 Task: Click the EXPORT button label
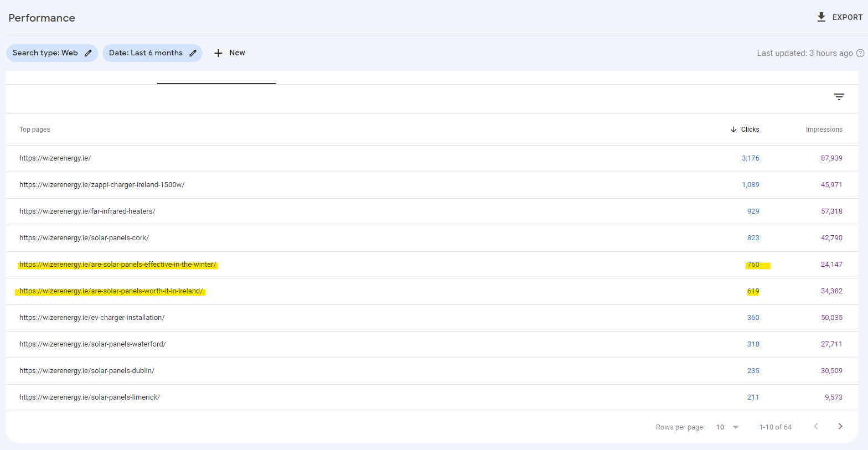[x=848, y=17]
